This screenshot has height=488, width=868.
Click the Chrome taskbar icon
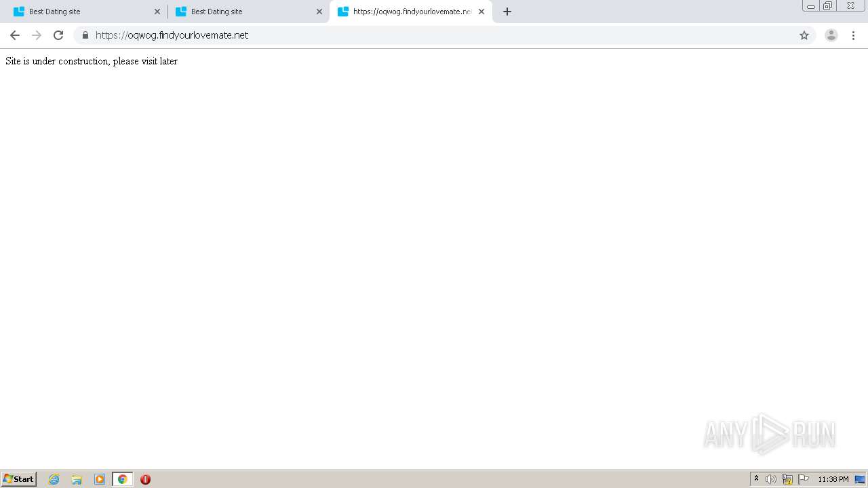122,479
